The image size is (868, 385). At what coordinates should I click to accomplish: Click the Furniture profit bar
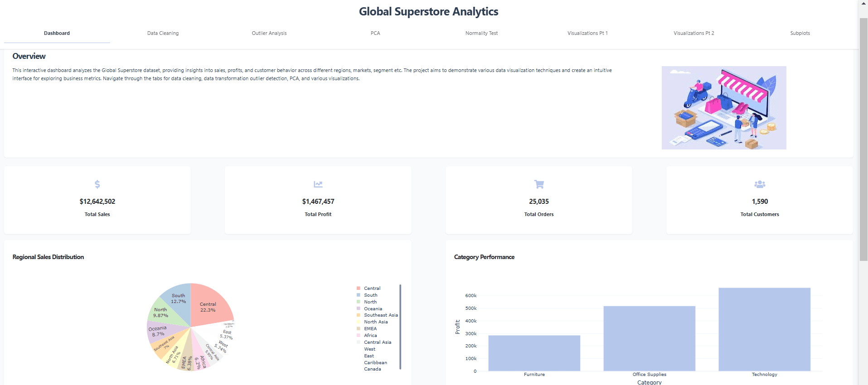(534, 353)
